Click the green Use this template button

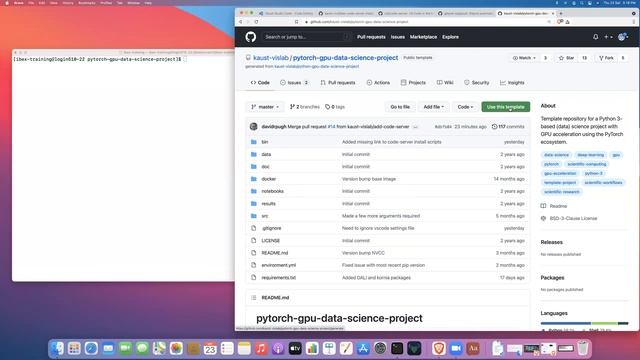pyautogui.click(x=505, y=107)
